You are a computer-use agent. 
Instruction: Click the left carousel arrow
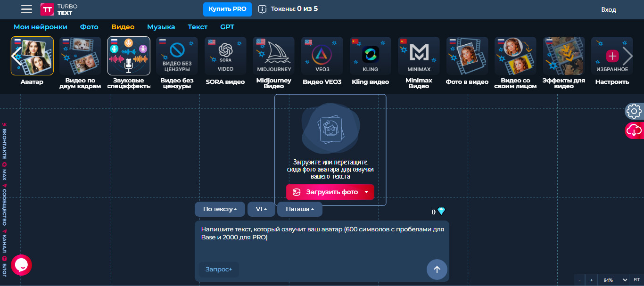(16, 56)
